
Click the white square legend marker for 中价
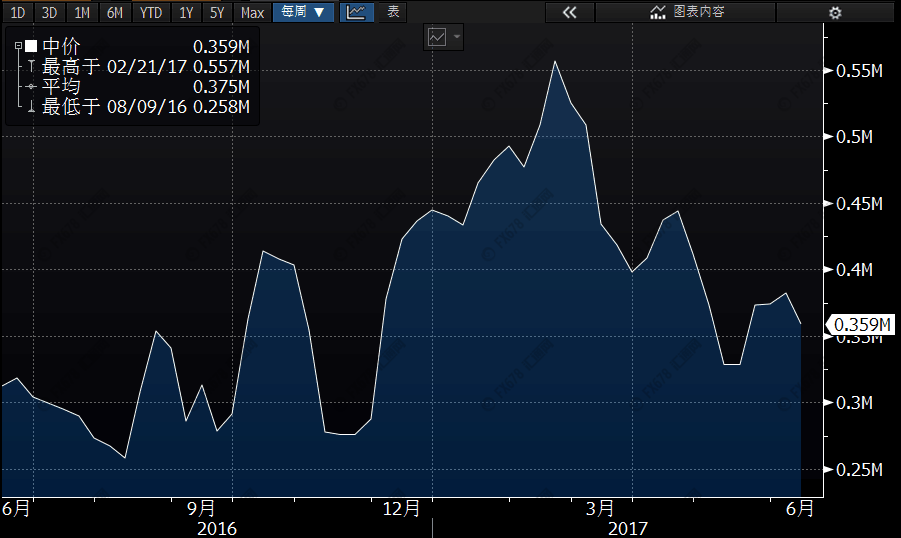tap(31, 46)
